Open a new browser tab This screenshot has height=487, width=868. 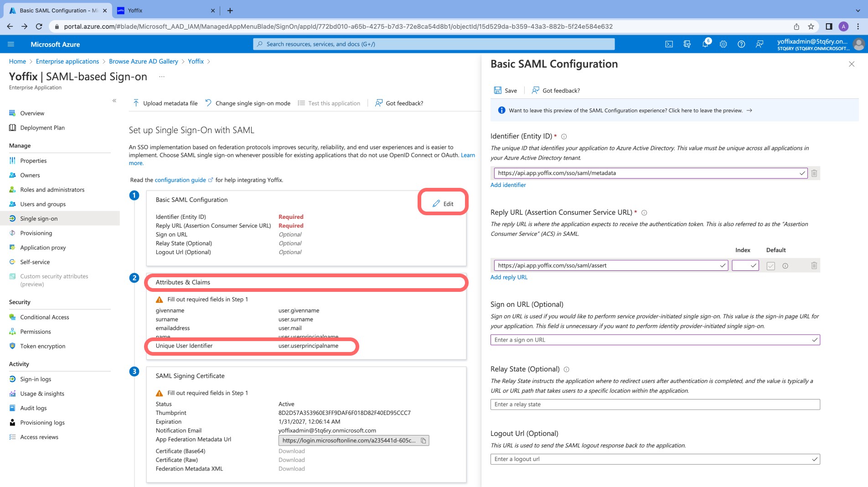(x=230, y=10)
